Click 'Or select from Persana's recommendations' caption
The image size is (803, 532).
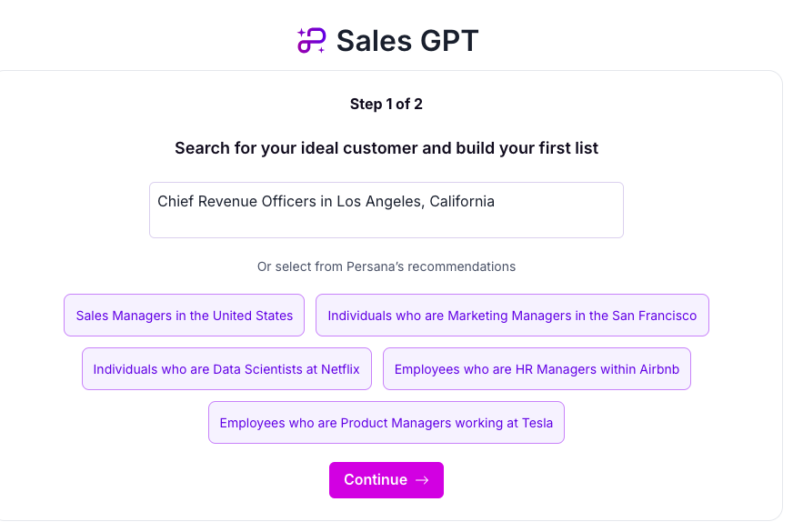click(386, 267)
